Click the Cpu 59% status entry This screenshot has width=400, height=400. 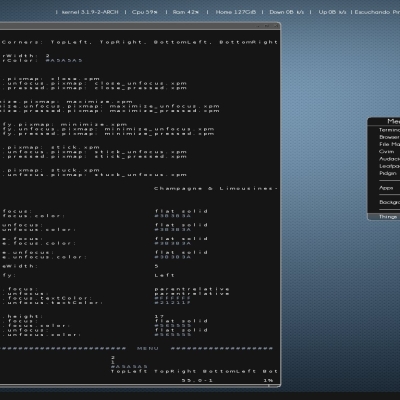click(x=145, y=12)
